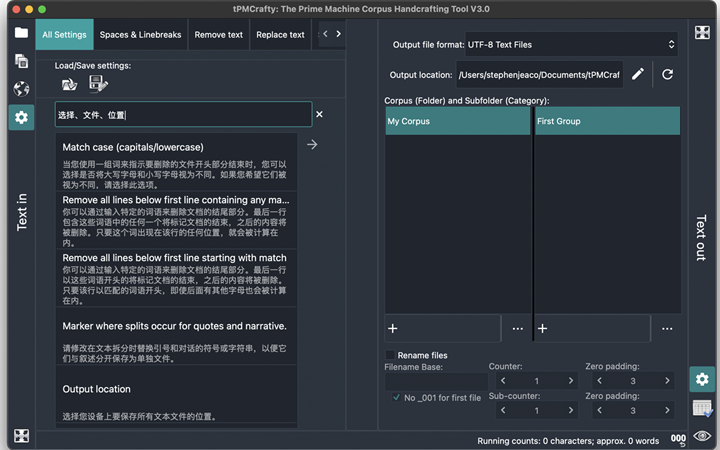Select the gear icon in right sidebar
Viewport: 720px width, 450px height.
702,379
